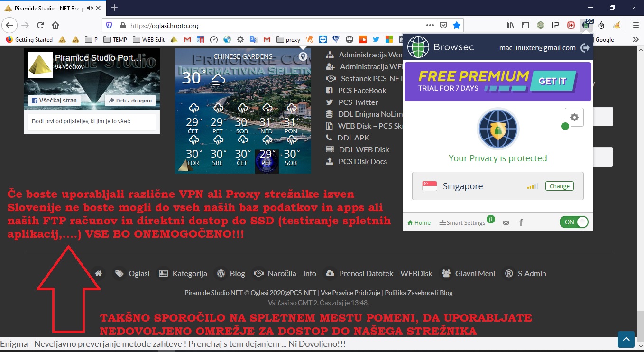Image resolution: width=644 pixels, height=352 pixels.
Task: Like the page with Všečkaj stran
Action: pos(54,101)
